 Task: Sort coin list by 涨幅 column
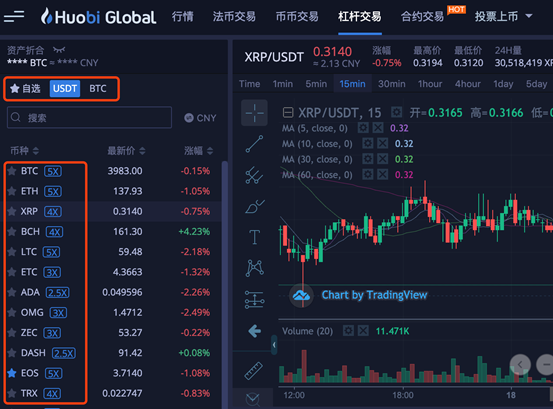click(199, 151)
